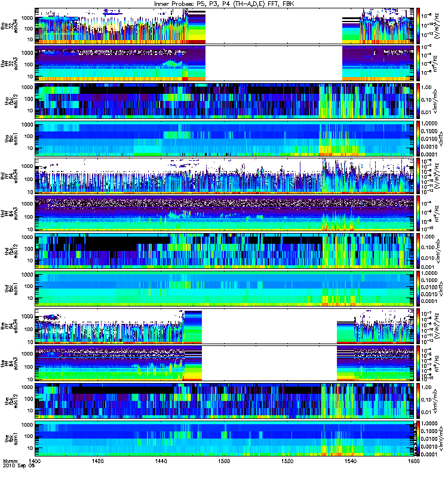Click the color bar beside tha fff 32 scm3 panel
Viewport: 448px width, 478px height.
coord(418,64)
